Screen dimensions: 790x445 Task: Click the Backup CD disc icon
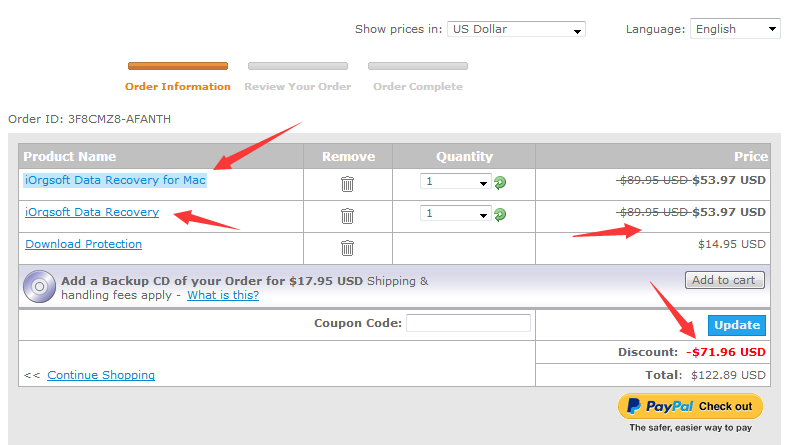pos(39,286)
